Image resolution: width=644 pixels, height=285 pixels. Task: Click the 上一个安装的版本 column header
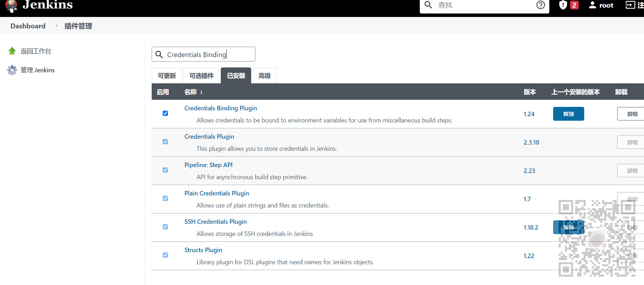point(576,92)
